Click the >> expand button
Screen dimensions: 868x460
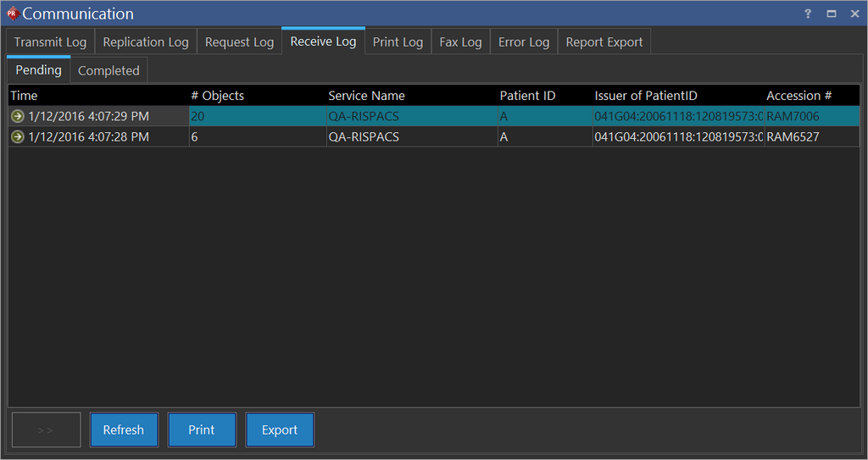(46, 430)
